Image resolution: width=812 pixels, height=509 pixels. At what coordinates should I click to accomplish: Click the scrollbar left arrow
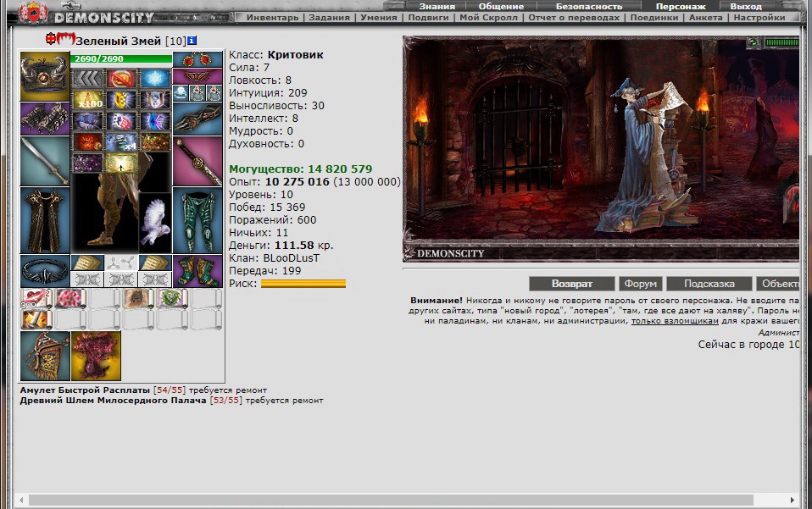(21, 501)
